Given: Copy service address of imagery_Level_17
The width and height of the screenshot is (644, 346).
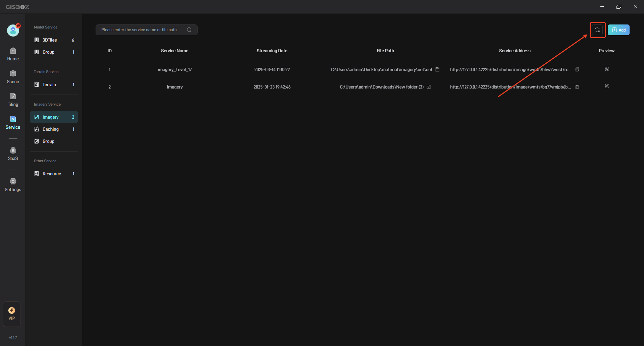Looking at the screenshot, I should 577,69.
